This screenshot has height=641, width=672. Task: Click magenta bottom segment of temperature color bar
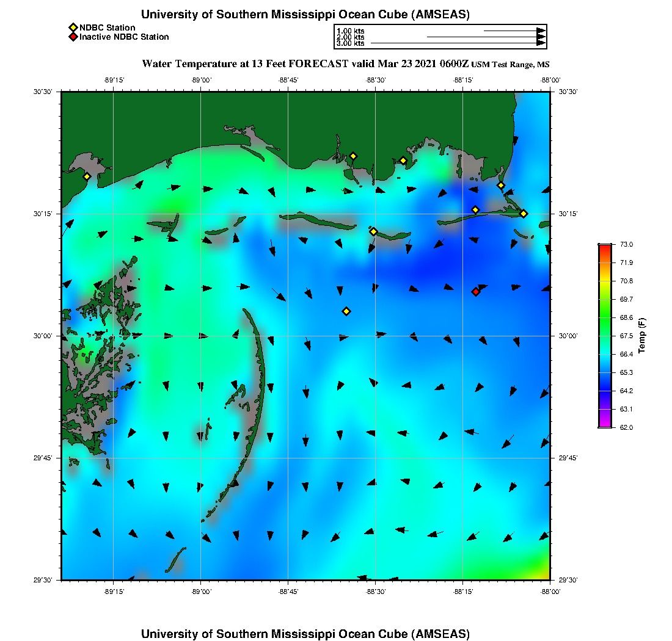tap(604, 422)
